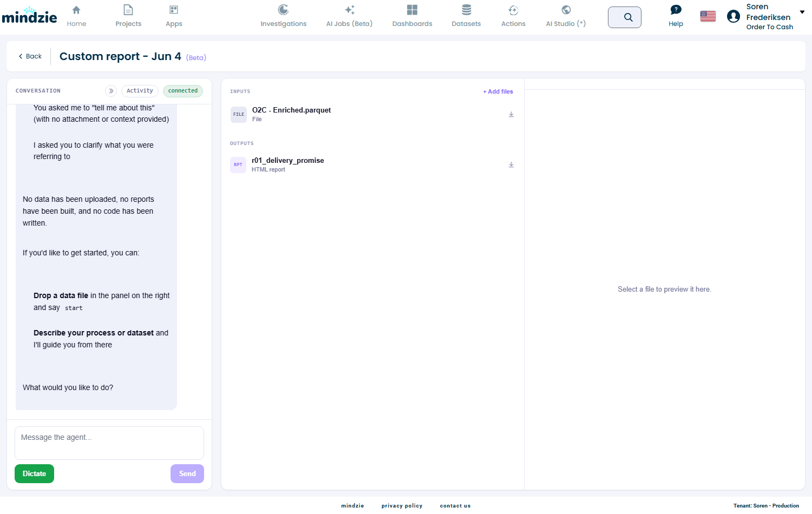The height and width of the screenshot is (514, 812).
Task: Click the user avatar icon
Action: click(734, 16)
